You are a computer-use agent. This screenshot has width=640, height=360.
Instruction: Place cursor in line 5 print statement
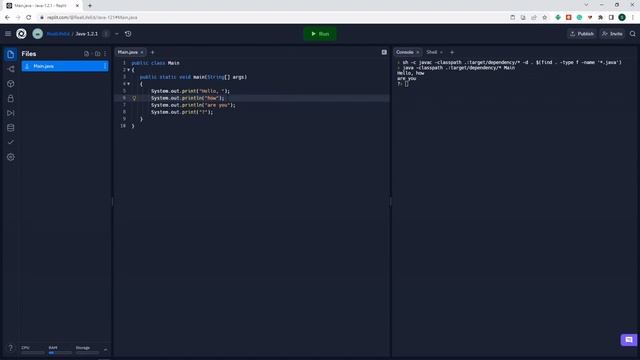190,91
